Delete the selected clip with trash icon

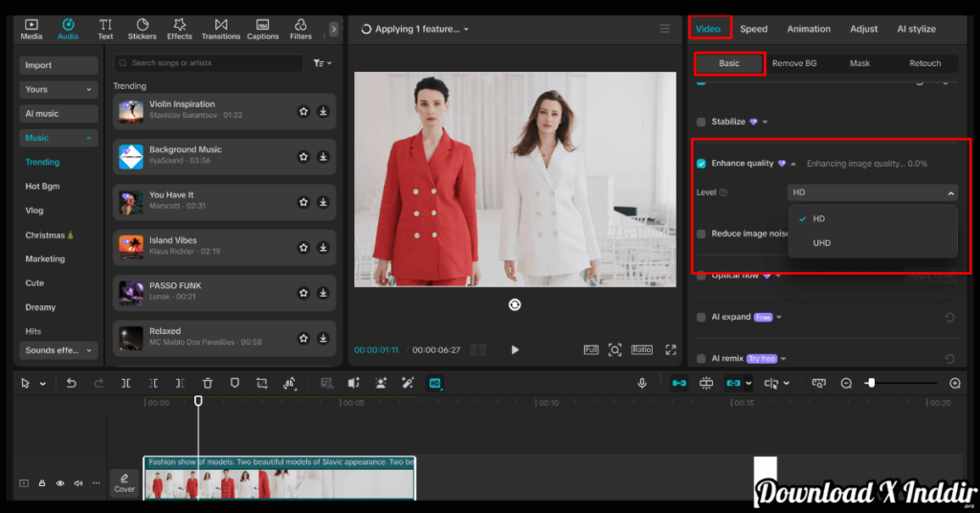208,383
